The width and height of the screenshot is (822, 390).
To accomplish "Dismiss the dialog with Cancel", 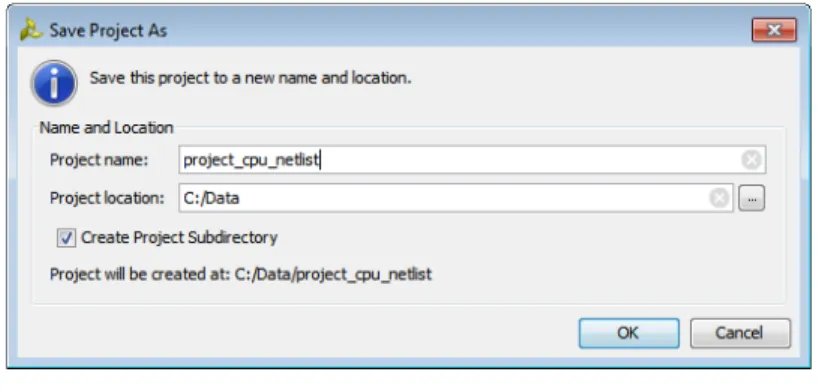I will (x=740, y=333).
